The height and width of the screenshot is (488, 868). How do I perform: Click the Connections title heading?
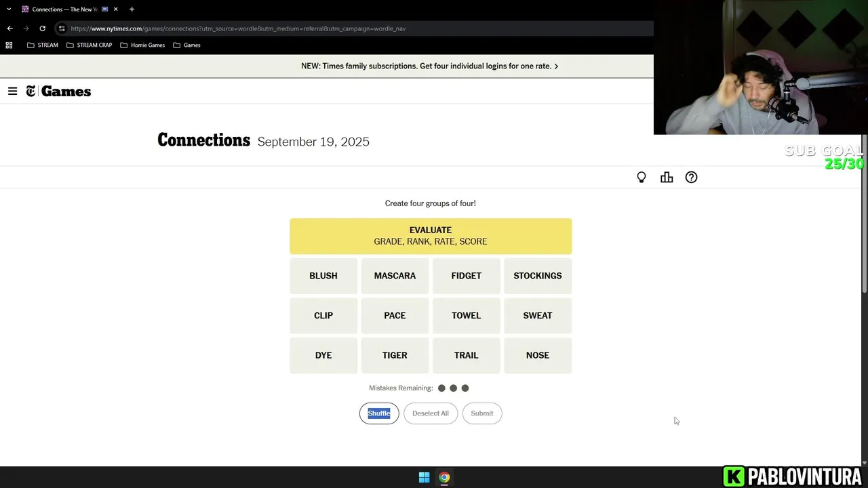tap(203, 140)
